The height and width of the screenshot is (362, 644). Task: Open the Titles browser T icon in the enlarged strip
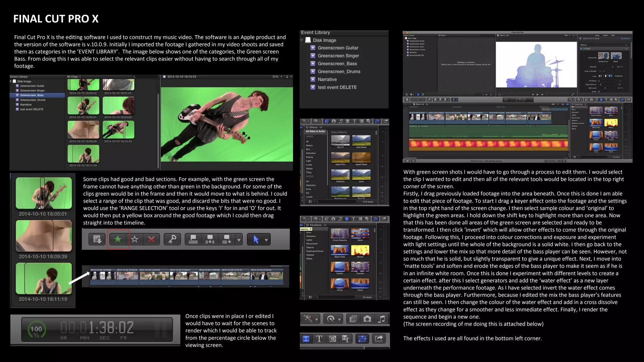click(319, 338)
